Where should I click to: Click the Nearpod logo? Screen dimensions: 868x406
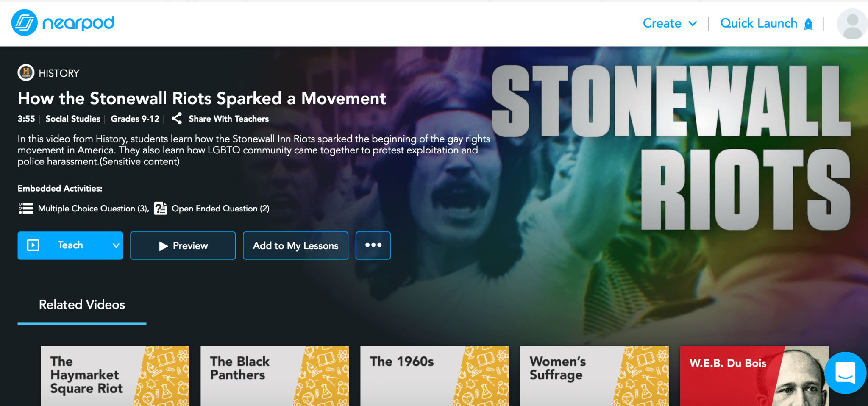(x=63, y=22)
